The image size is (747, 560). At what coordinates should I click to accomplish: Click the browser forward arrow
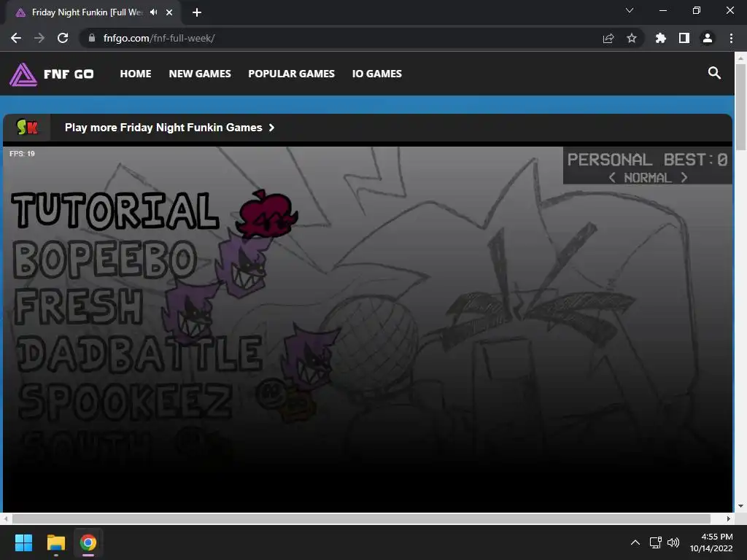39,38
